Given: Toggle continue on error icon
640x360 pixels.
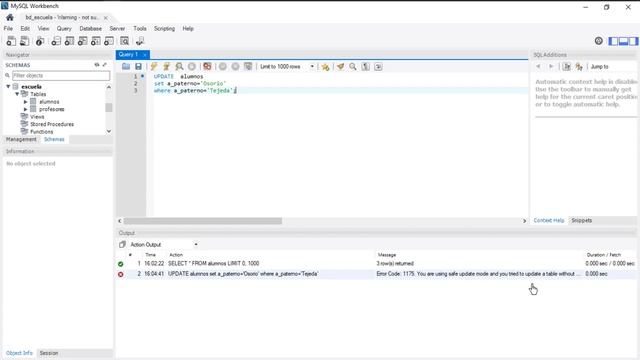Looking at the screenshot, I should (207, 67).
